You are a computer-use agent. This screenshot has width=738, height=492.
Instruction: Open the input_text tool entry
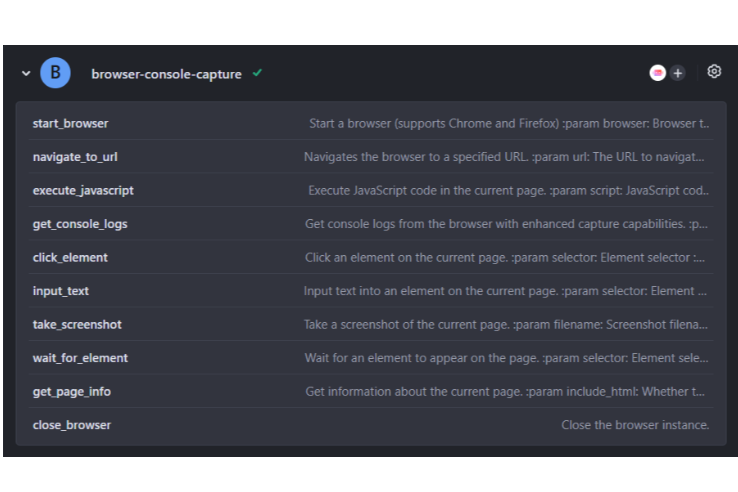(61, 291)
